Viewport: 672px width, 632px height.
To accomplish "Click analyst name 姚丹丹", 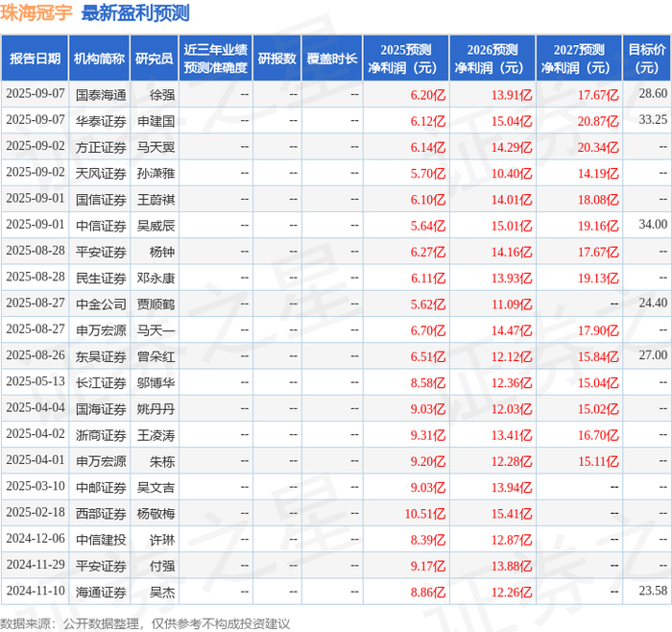I will tap(156, 408).
